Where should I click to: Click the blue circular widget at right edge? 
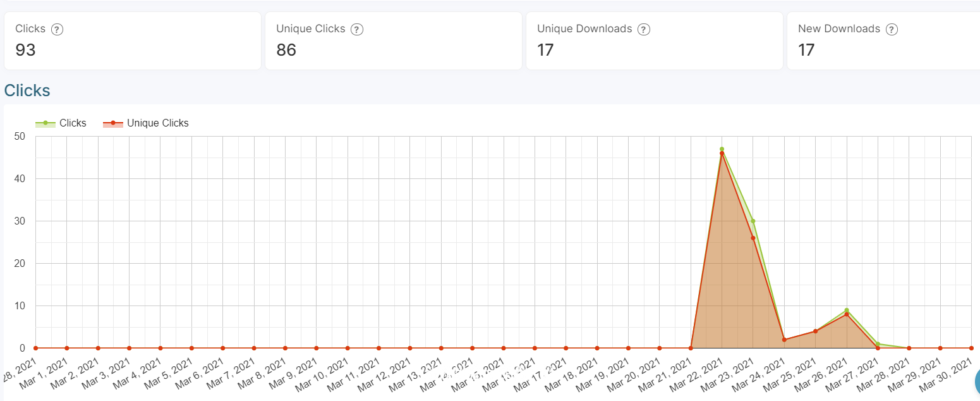[x=977, y=381]
